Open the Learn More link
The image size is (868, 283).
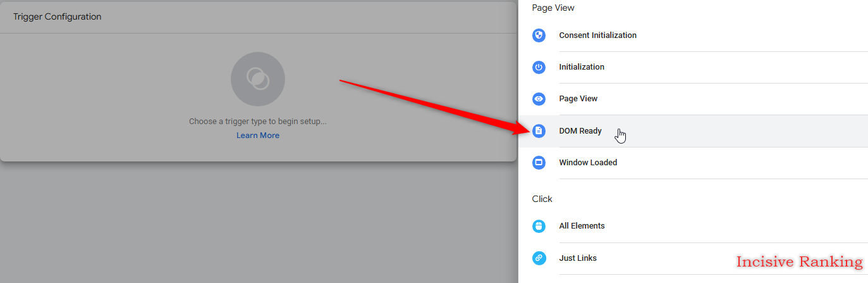pos(258,135)
